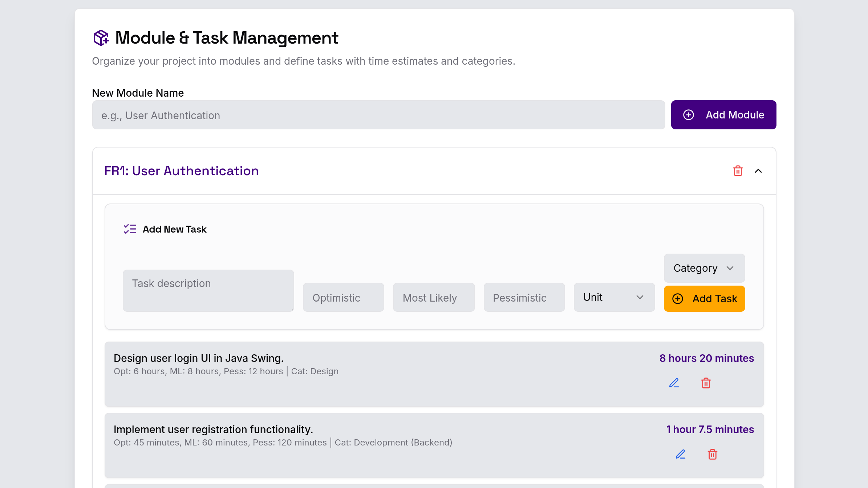
Task: Click 'Implement user registration functionality.' text
Action: (x=213, y=429)
